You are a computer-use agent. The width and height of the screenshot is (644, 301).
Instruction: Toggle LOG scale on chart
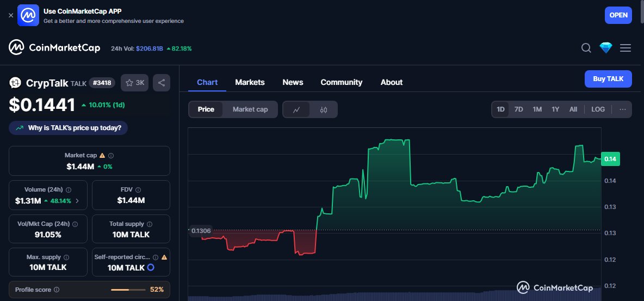(x=598, y=109)
